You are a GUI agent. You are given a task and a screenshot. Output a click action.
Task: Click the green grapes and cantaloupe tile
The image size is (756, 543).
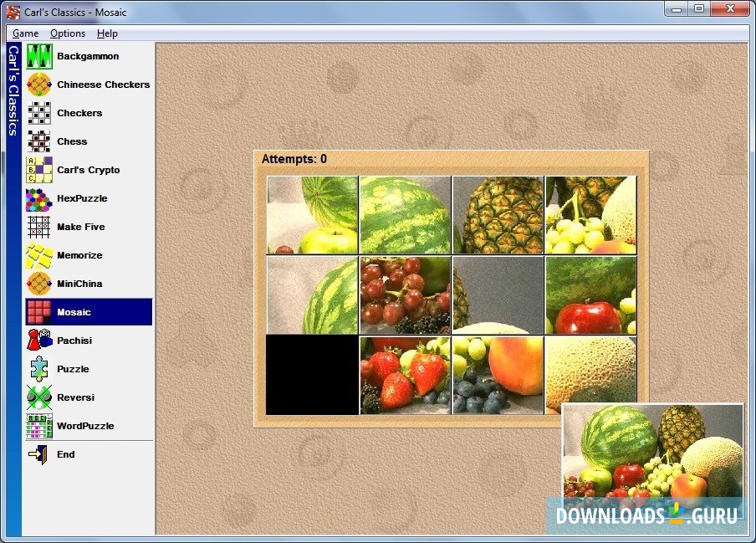[x=590, y=214]
